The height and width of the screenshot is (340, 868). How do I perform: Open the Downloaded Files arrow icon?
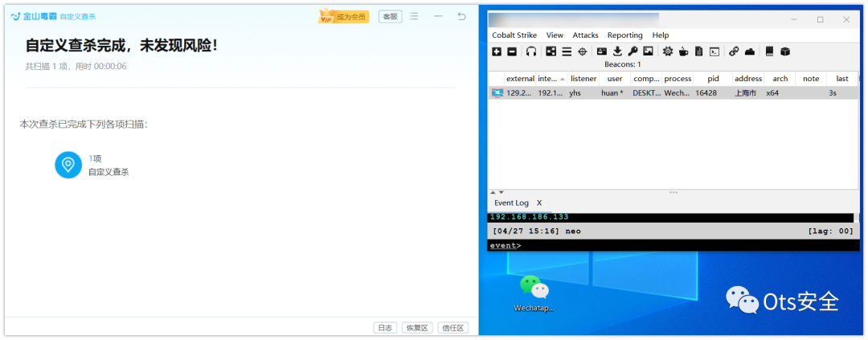[617, 51]
